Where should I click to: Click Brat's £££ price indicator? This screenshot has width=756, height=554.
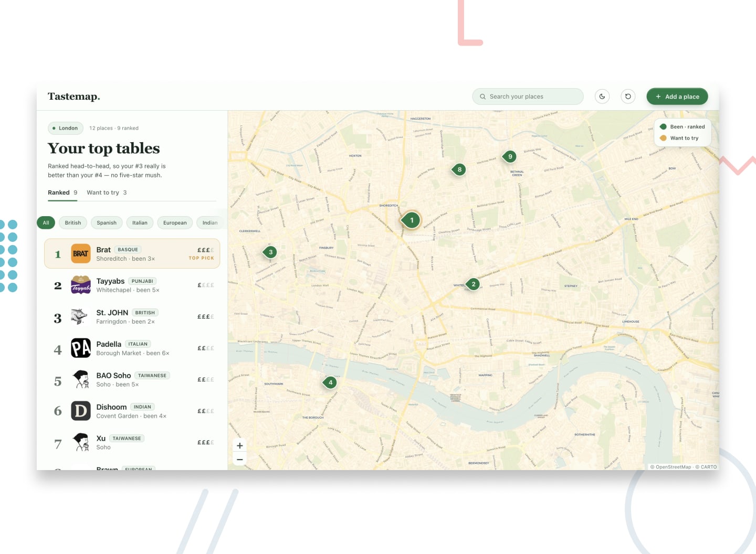[x=206, y=250]
